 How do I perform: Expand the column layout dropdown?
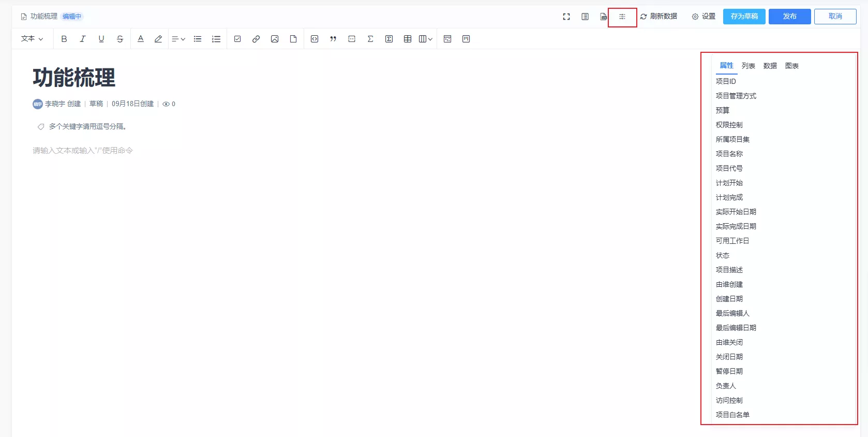pos(426,39)
